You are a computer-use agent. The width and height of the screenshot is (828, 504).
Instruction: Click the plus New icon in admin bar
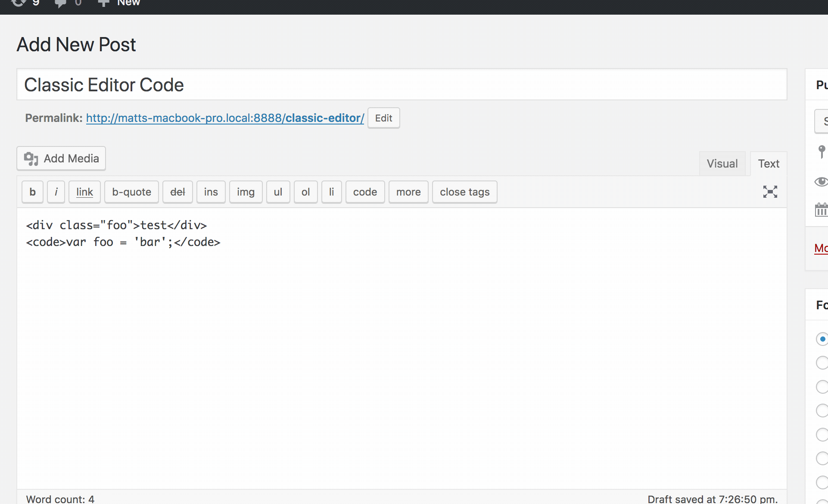(x=103, y=3)
